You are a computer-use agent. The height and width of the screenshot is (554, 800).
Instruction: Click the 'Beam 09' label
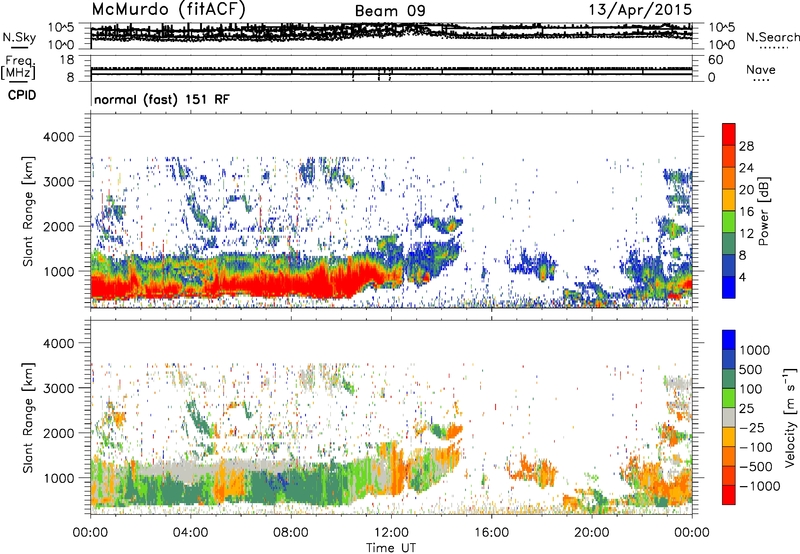tap(390, 11)
